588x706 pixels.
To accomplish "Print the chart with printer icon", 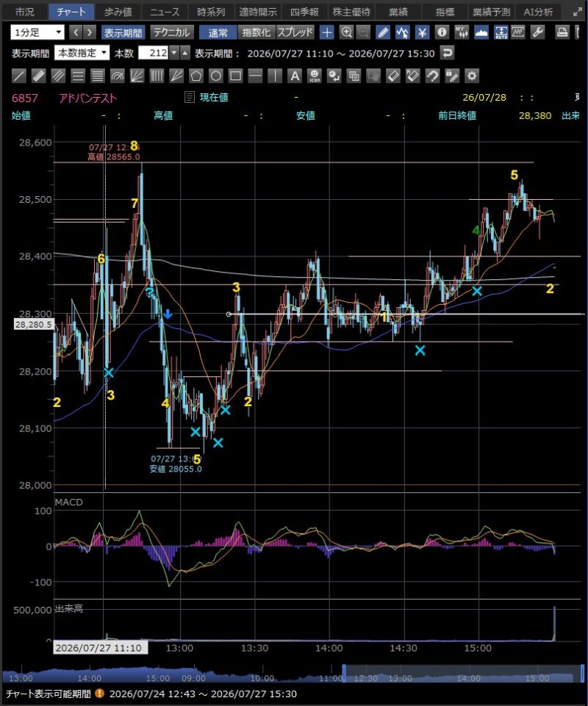I will [562, 32].
